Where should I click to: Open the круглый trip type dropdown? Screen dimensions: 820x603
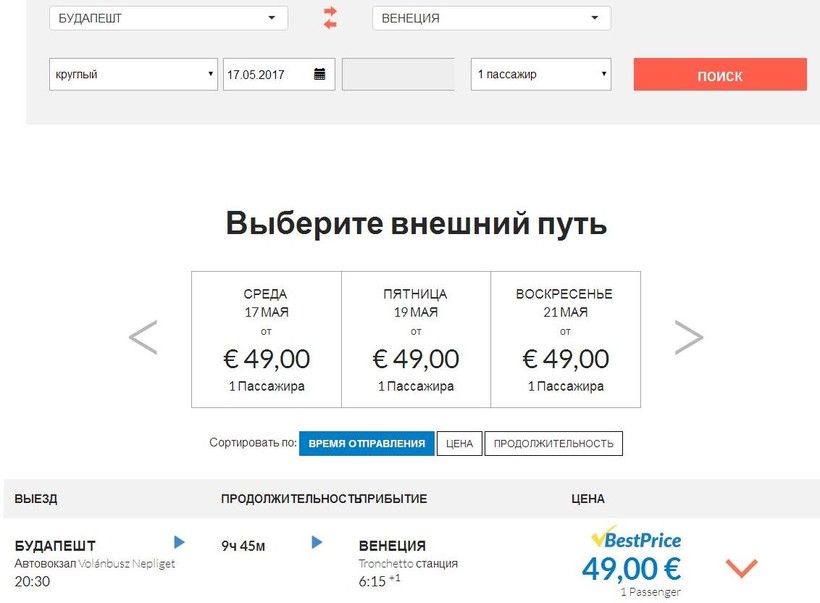(133, 74)
